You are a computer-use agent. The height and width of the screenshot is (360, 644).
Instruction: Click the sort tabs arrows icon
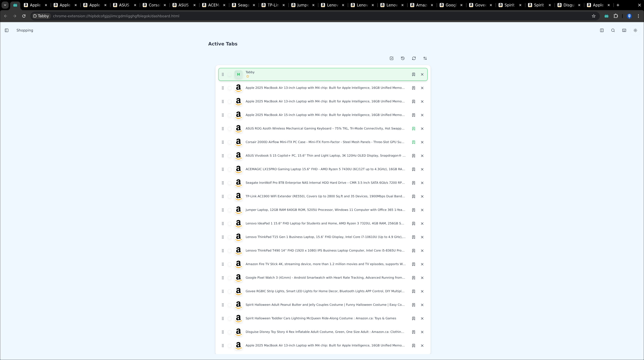click(x=425, y=58)
